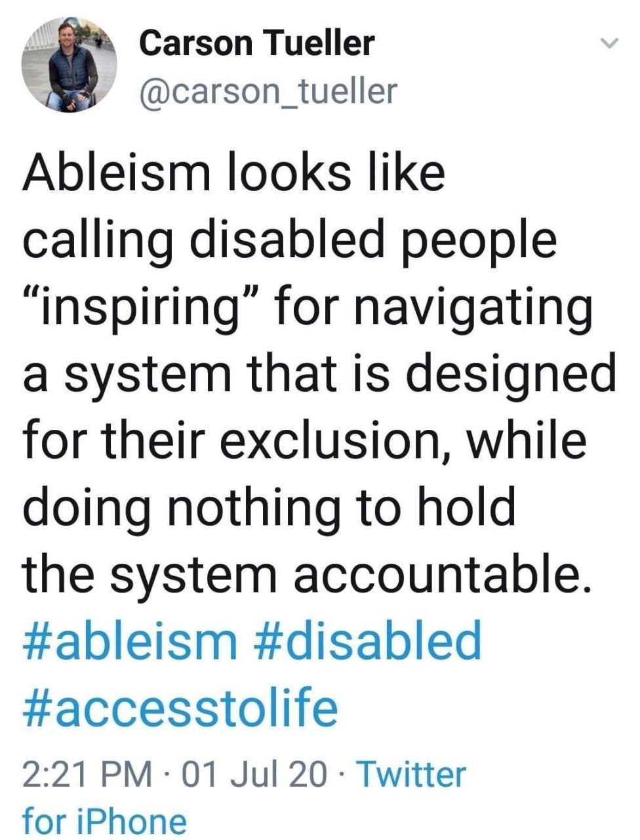Image resolution: width=640 pixels, height=840 pixels.
Task: Open the #ableism hashtag
Action: [x=130, y=641]
